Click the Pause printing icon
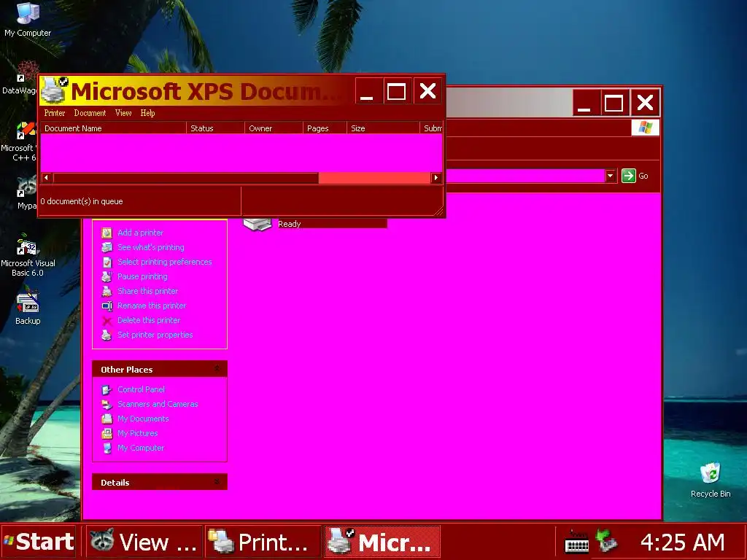Screen dimensions: 747x560 tap(107, 276)
